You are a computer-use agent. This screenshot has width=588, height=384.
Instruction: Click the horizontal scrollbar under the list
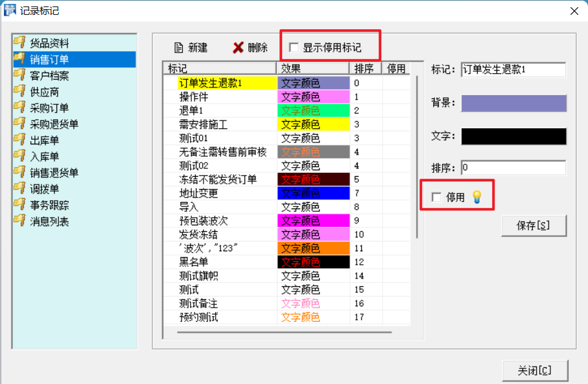coord(284,332)
